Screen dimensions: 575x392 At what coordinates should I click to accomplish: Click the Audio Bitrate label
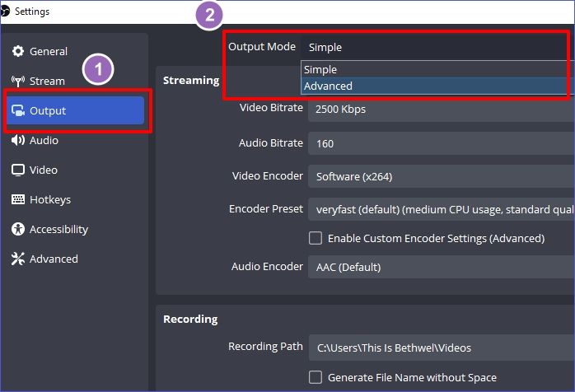271,142
